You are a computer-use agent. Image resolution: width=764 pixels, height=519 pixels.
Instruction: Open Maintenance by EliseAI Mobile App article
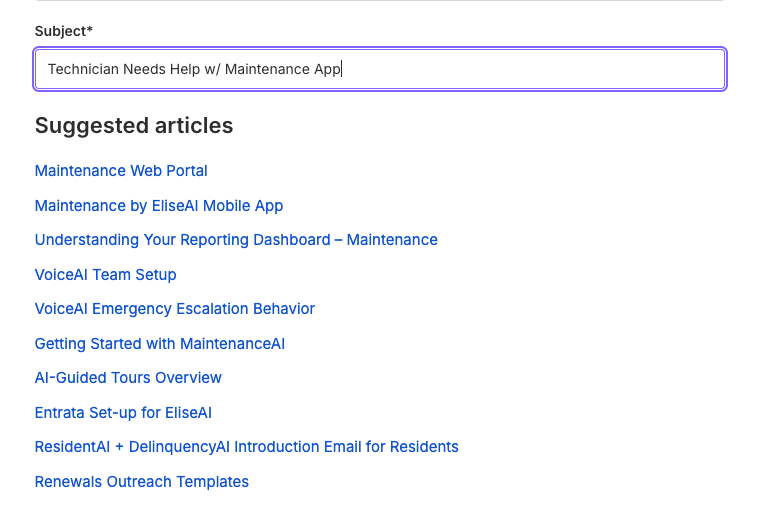159,206
